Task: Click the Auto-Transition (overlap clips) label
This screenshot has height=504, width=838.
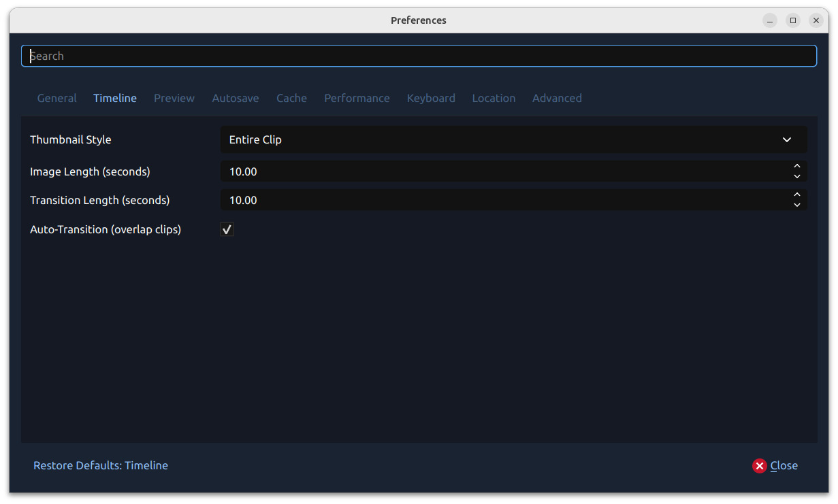Action: 106,229
